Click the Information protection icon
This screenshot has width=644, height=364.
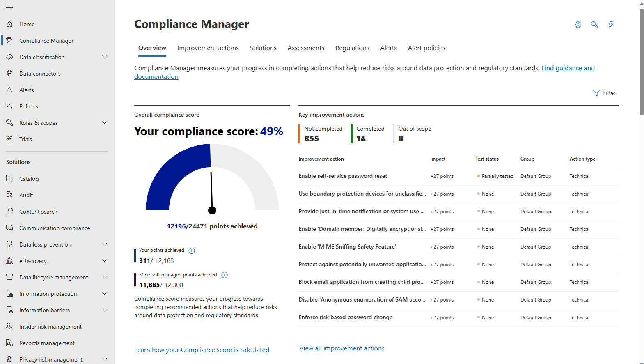click(x=9, y=293)
